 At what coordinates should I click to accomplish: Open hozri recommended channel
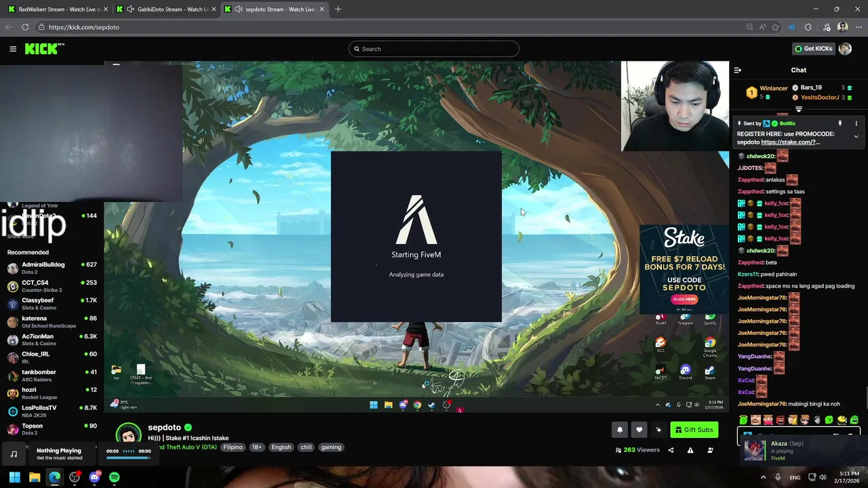[52, 393]
